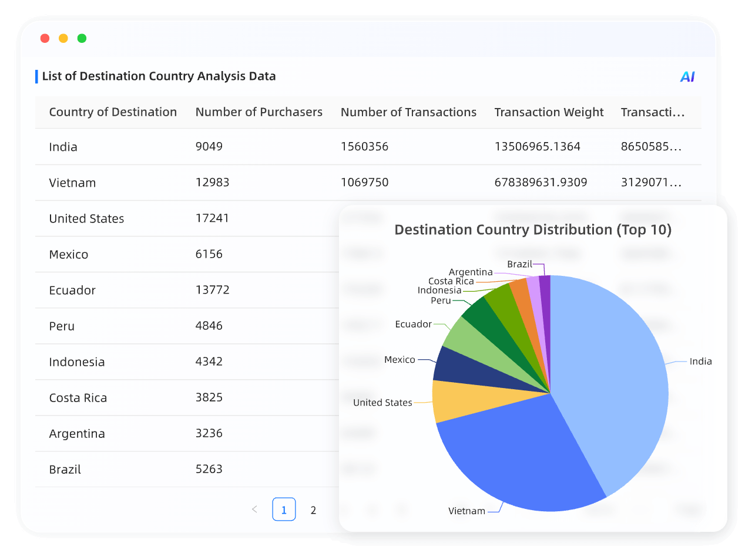Click the Country of Destination header
The image size is (752, 560).
(113, 112)
